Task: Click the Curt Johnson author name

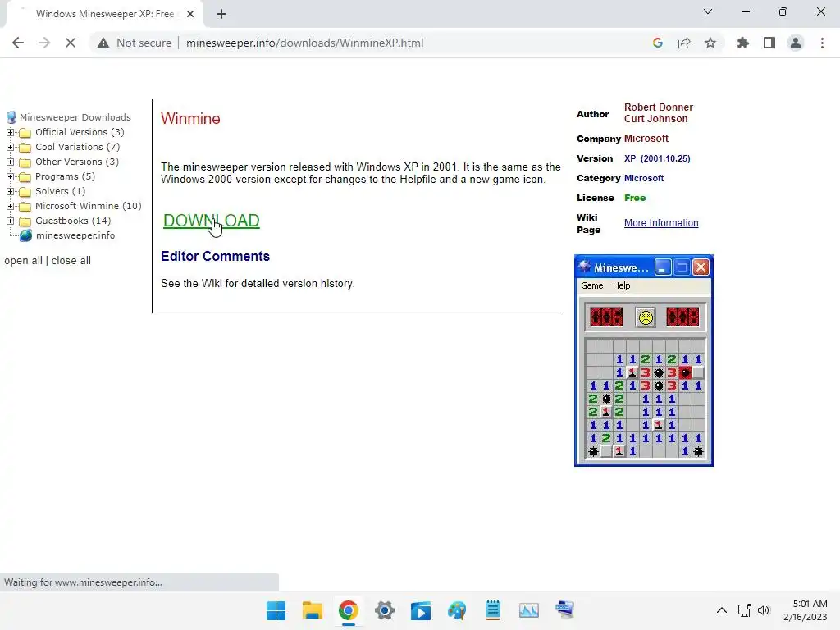Action: [655, 119]
